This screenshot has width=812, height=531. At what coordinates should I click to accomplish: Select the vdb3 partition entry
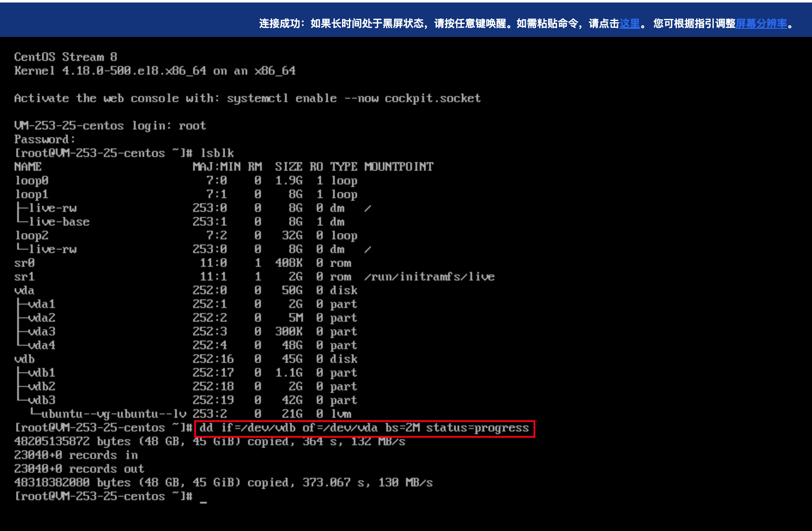[42, 400]
